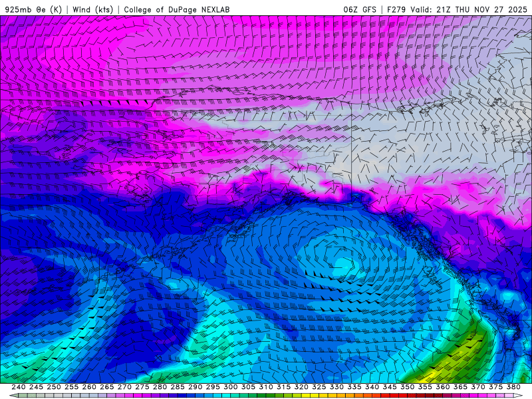Click the 350 label on the color scale
The image size is (532, 399).
[x=407, y=387]
